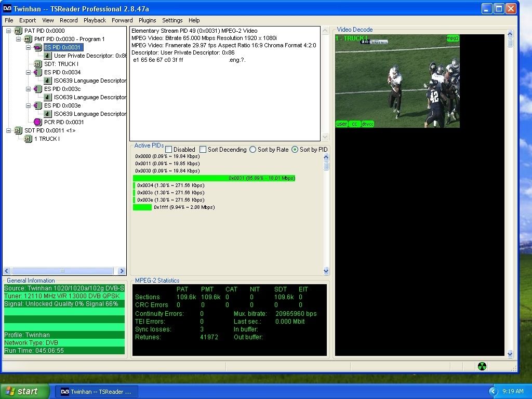
Task: Click the SD icon next to SDT: TRUCK I
Action: pyautogui.click(x=37, y=64)
